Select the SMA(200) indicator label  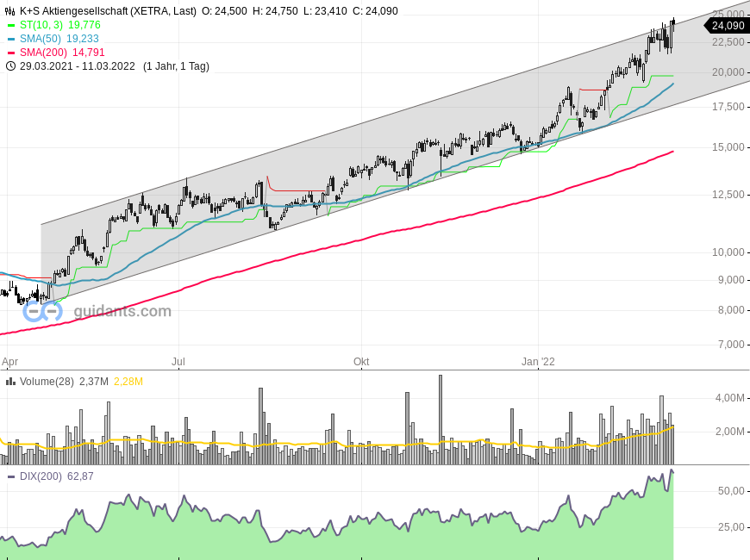click(43, 53)
